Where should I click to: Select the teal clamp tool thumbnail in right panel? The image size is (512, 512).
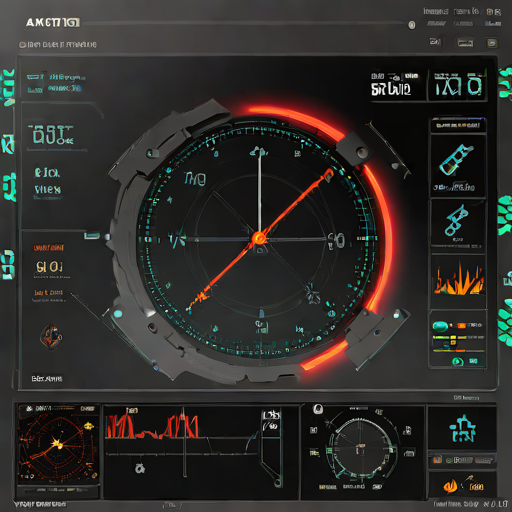pos(456,160)
